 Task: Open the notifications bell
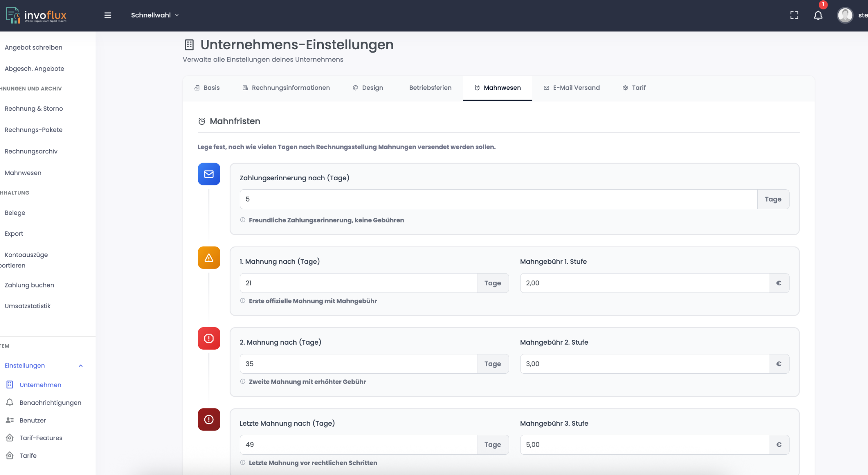818,15
